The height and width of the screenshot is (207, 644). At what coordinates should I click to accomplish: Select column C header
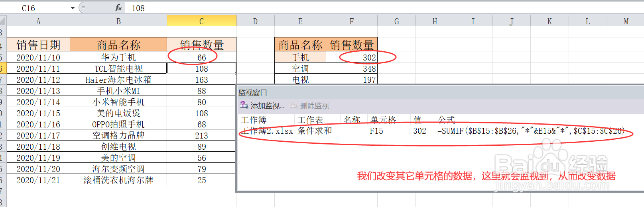(201, 21)
